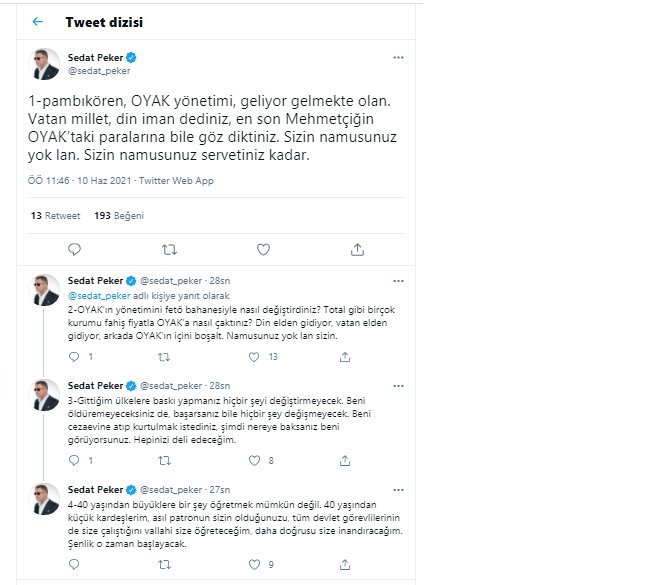Like the main tweet with heart icon
Image resolution: width=652 pixels, height=585 pixels.
click(263, 249)
